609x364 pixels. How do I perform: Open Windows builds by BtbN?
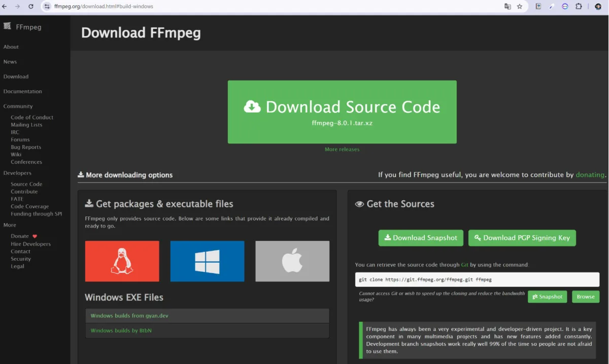pos(207,331)
